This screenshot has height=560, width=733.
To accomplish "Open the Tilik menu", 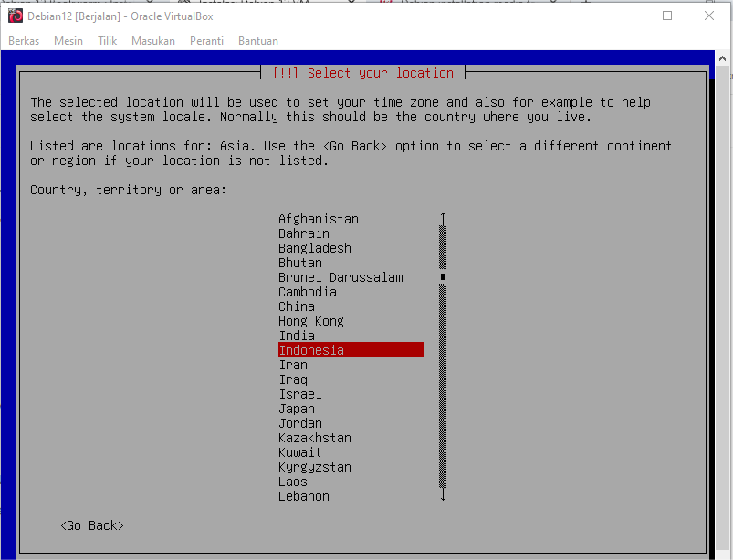I will click(x=108, y=41).
